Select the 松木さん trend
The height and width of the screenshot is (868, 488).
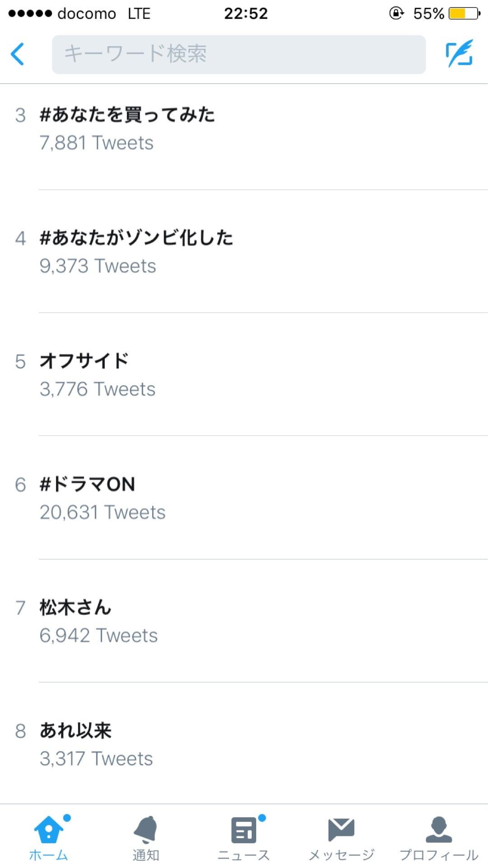[75, 608]
